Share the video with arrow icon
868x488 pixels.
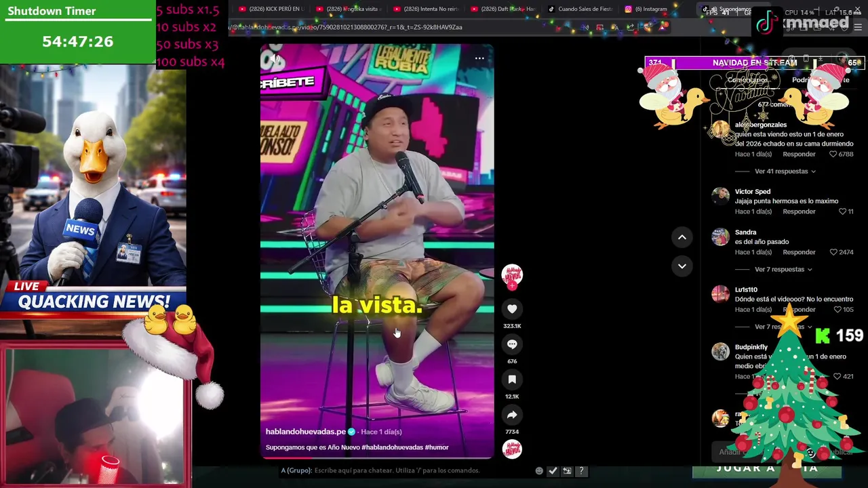tap(512, 415)
